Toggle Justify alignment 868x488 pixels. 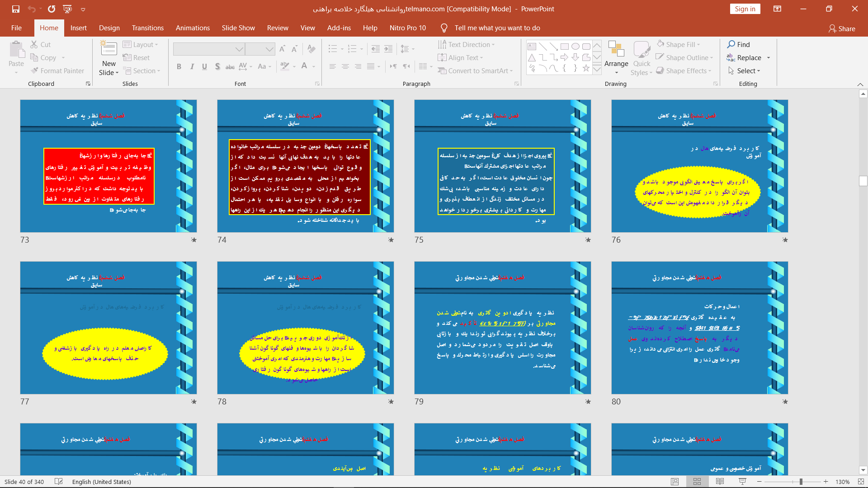click(371, 66)
